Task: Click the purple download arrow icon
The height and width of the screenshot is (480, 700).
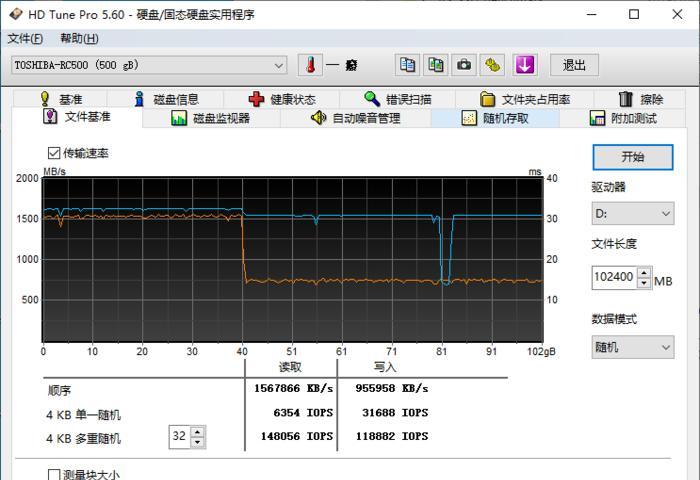Action: point(525,65)
